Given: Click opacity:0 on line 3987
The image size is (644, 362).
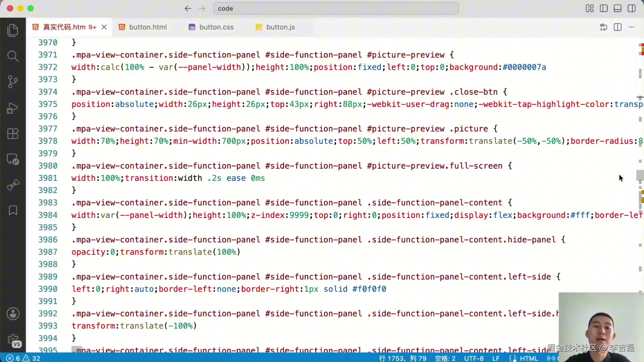Looking at the screenshot, I should [x=93, y=252].
